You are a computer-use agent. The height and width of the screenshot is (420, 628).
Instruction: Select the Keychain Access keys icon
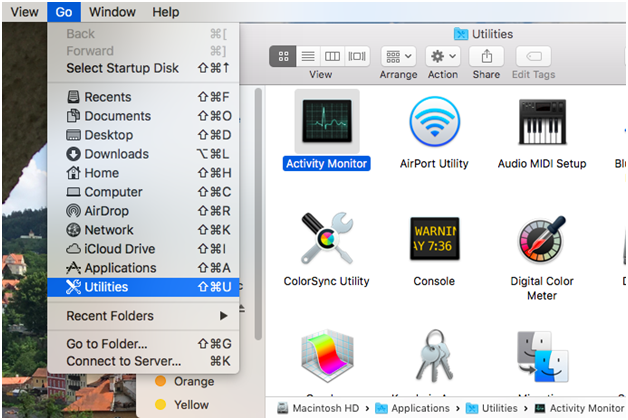(x=435, y=356)
